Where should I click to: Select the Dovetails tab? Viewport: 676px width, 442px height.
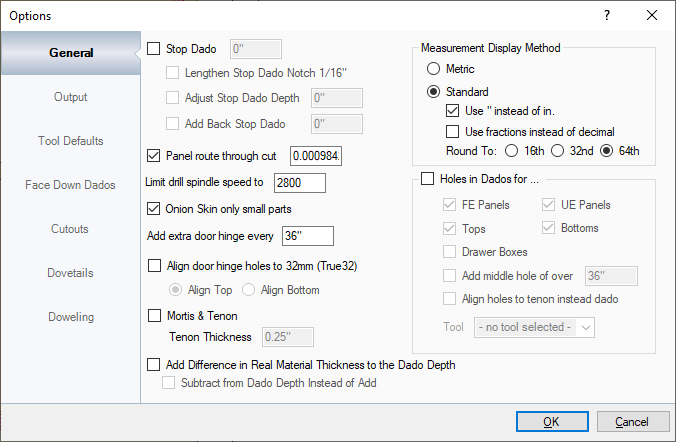point(70,273)
